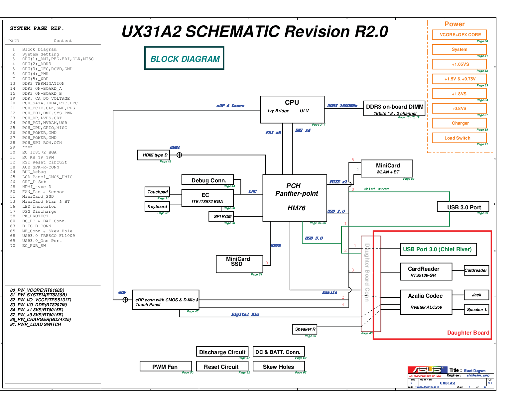Click the Speaker L box
This screenshot has width=532, height=411.
pos(476,309)
